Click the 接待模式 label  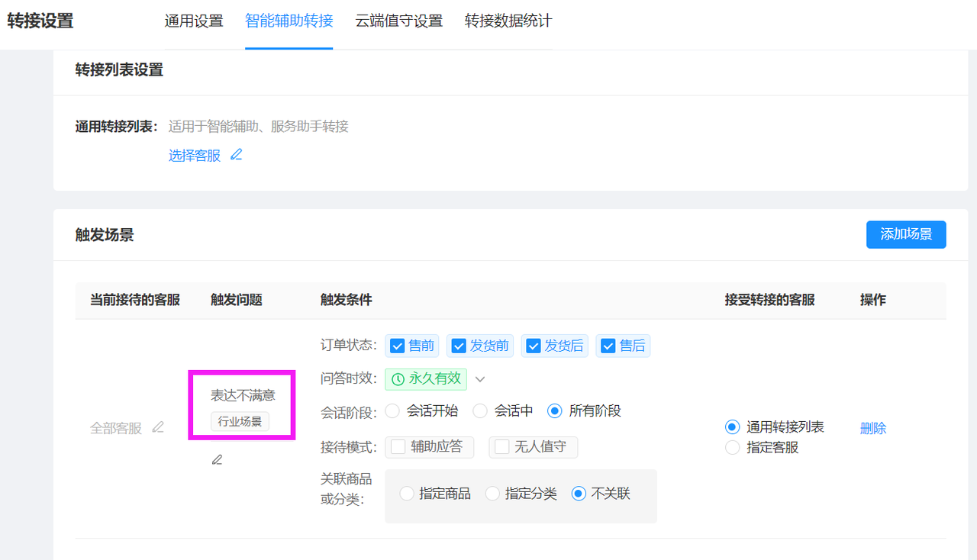pos(349,448)
